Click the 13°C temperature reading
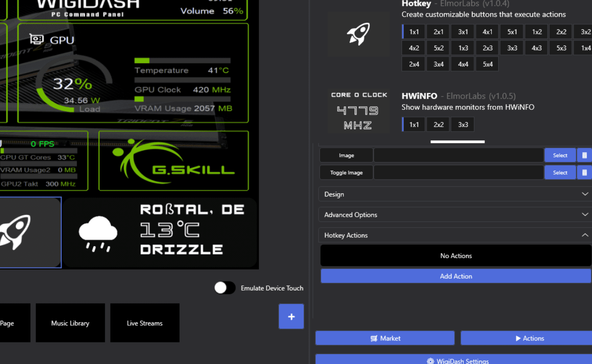Image resolution: width=592 pixels, height=364 pixels. point(170,230)
